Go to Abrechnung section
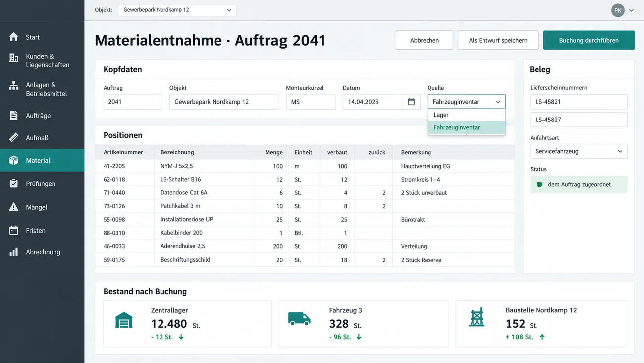Viewport: 644px width, 363px height. pos(43,252)
